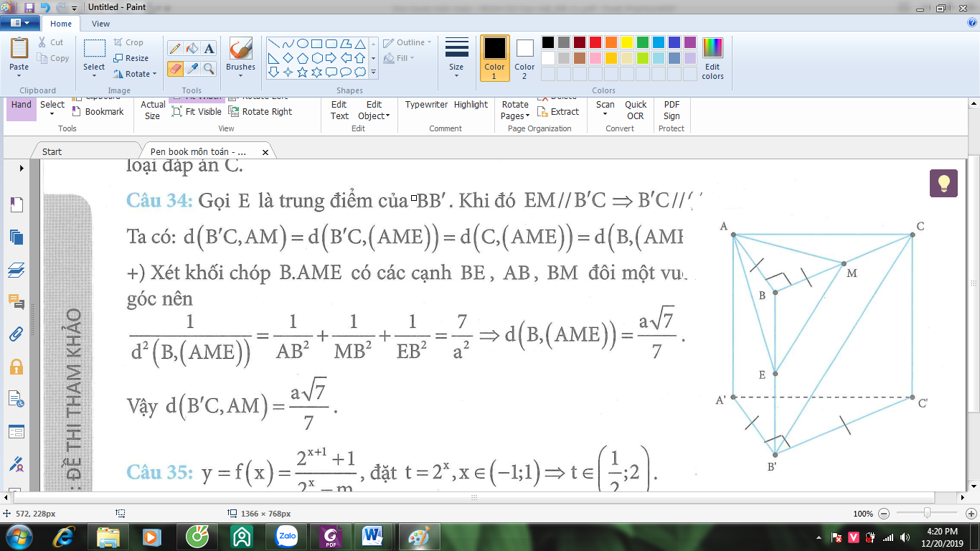The width and height of the screenshot is (980, 551).
Task: Click Extract pages option
Action: coord(558,112)
